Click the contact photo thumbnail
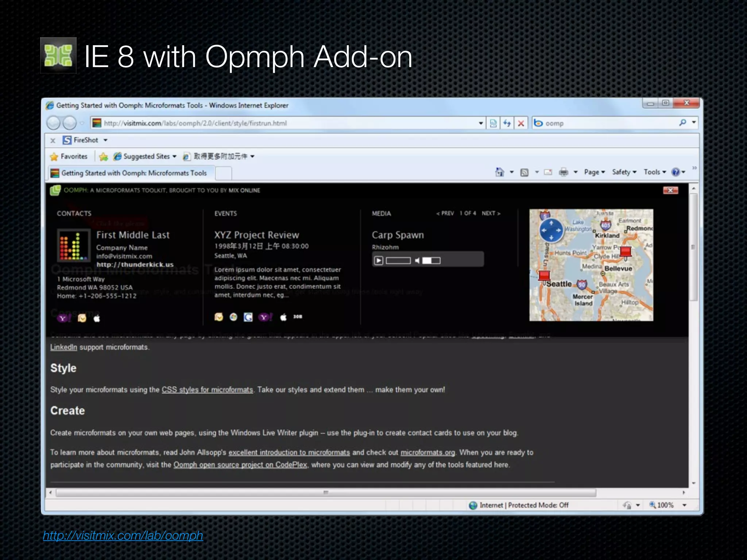The width and height of the screenshot is (747, 560). click(x=74, y=245)
